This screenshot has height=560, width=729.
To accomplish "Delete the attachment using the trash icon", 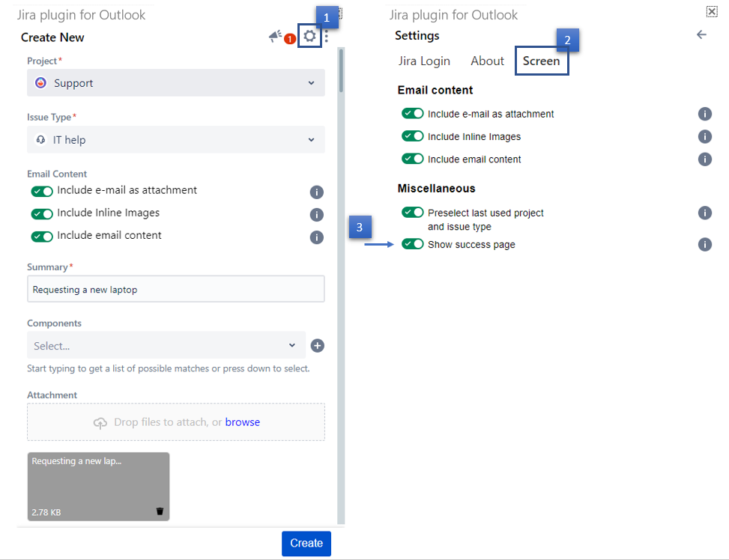I will [160, 511].
